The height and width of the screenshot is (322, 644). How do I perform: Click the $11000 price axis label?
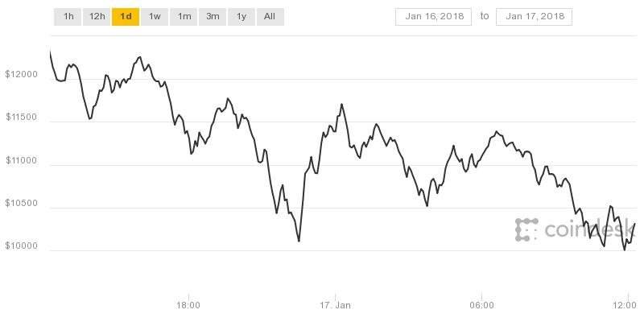click(21, 161)
